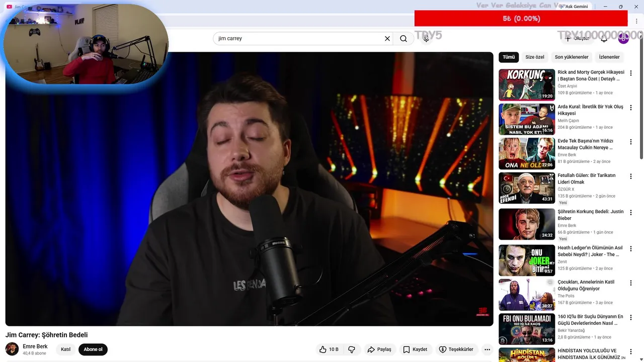Screen dimensions: 644x362
Task: Open options for Evde Tek Başına video
Action: (x=631, y=142)
